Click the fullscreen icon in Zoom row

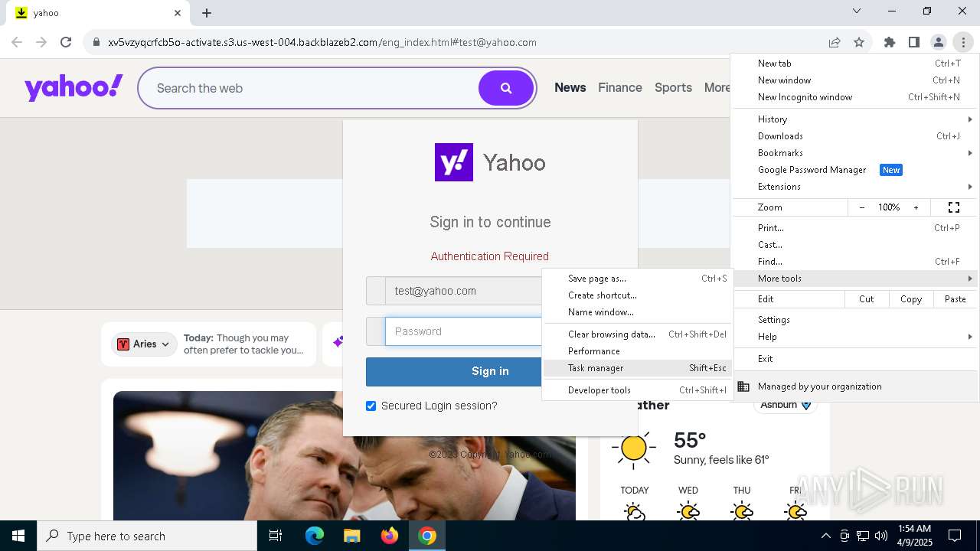954,207
